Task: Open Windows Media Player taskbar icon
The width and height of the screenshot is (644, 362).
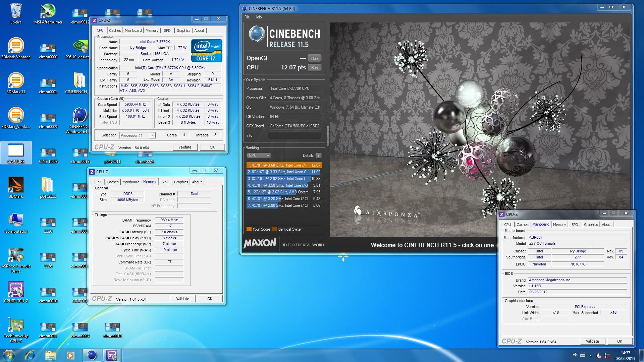Action: 70,355
